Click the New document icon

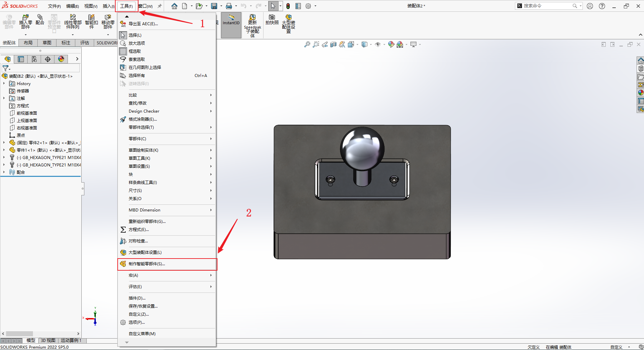click(185, 6)
